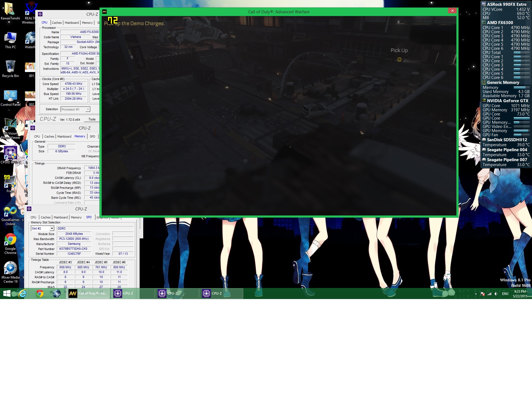
Task: Click the volume speaker icon in system tray
Action: [496, 294]
